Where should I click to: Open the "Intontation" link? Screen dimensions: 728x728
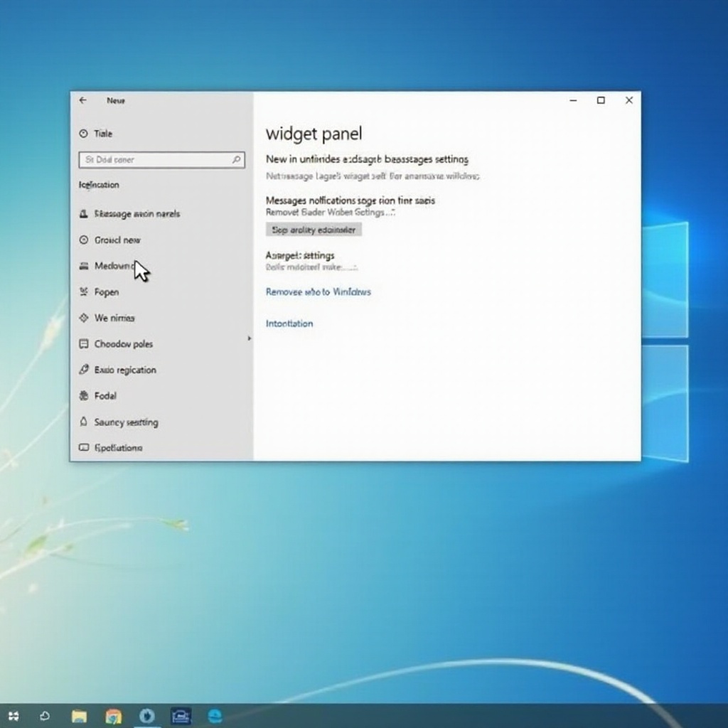click(x=289, y=323)
